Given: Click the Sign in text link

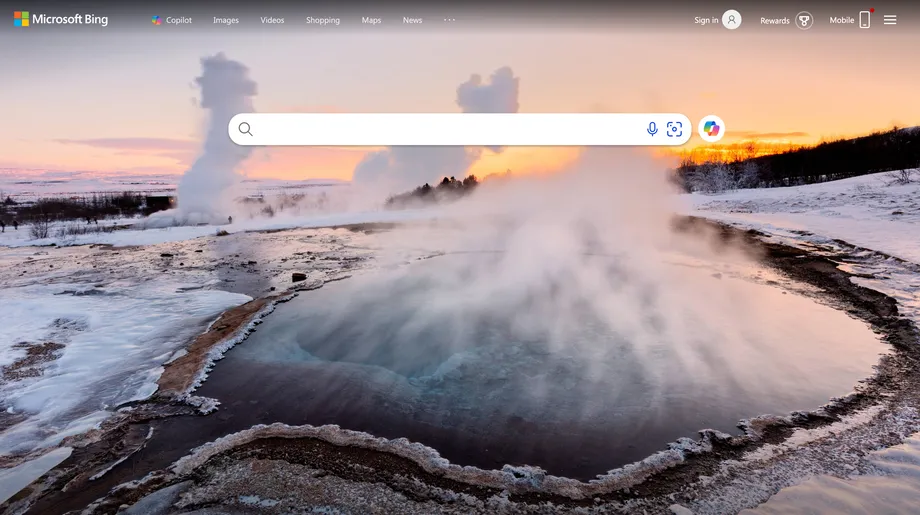Looking at the screenshot, I should (x=706, y=20).
